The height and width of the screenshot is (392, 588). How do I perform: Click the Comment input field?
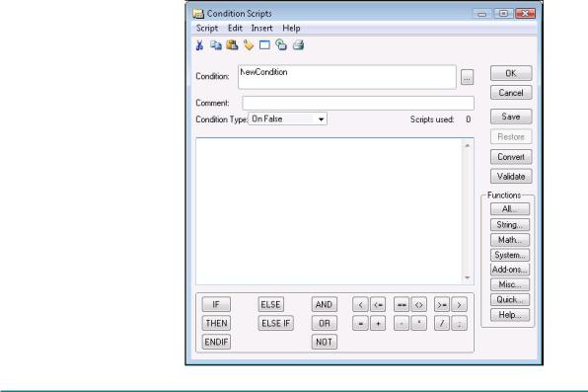click(358, 103)
